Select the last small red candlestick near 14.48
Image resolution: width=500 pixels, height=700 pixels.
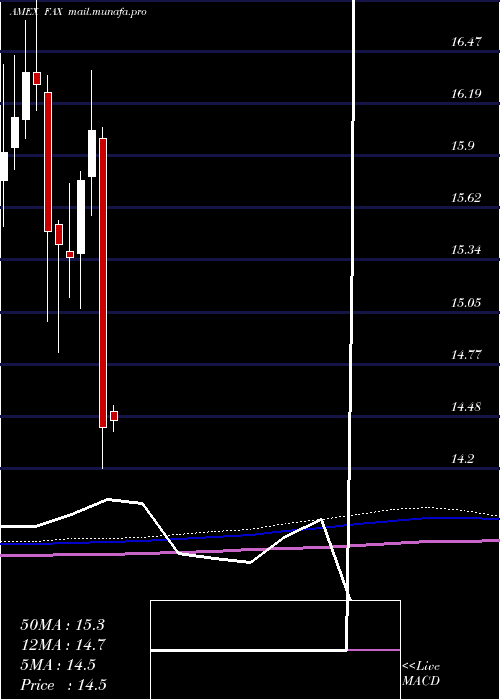(114, 416)
